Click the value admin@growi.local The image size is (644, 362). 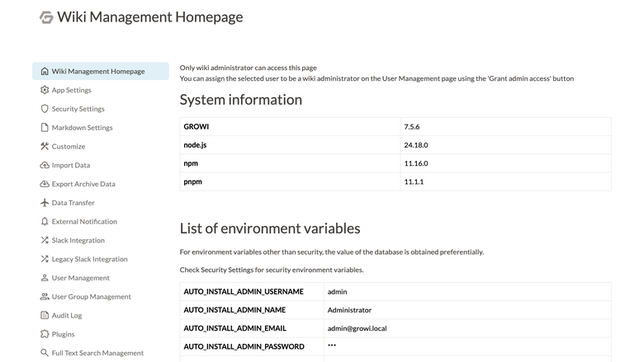click(357, 328)
